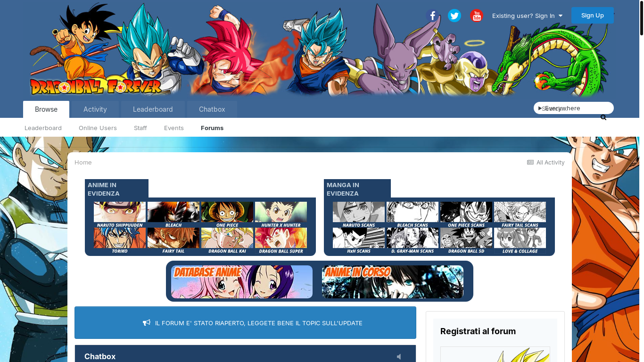Open the Dragon Ball SD thumbnail
The image size is (644, 362).
[x=466, y=241]
